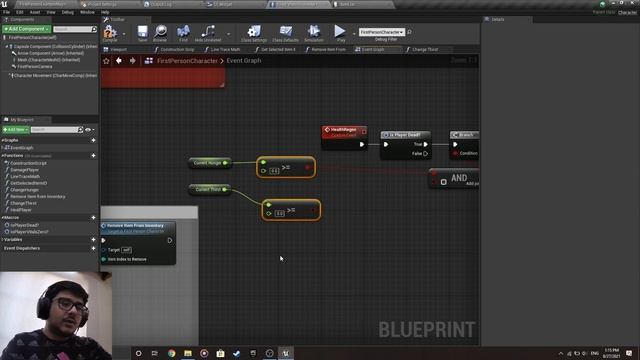The width and height of the screenshot is (640, 360).
Task: Click the graph grid icon before FirstPersonCharacter
Action: tap(149, 61)
